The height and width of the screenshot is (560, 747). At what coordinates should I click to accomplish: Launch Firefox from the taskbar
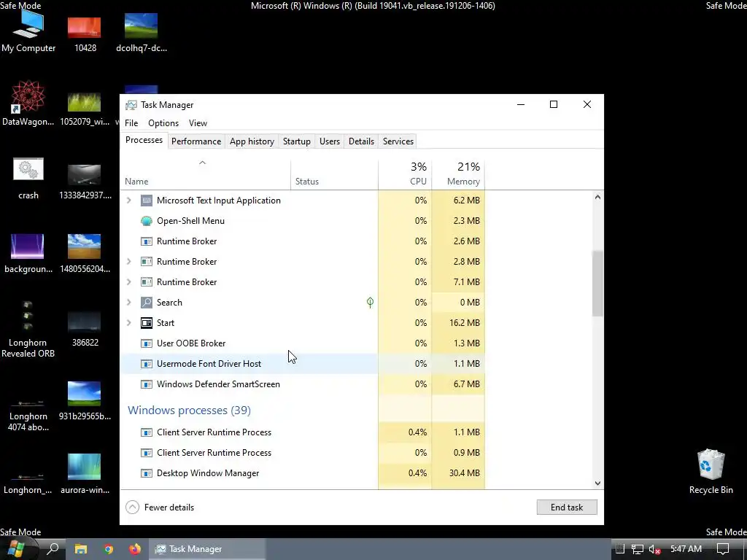pos(135,549)
